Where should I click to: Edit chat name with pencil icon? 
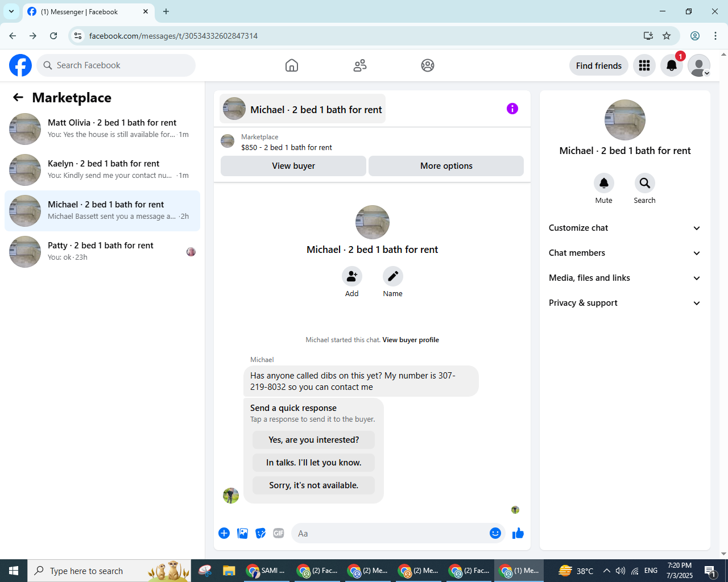click(x=393, y=276)
